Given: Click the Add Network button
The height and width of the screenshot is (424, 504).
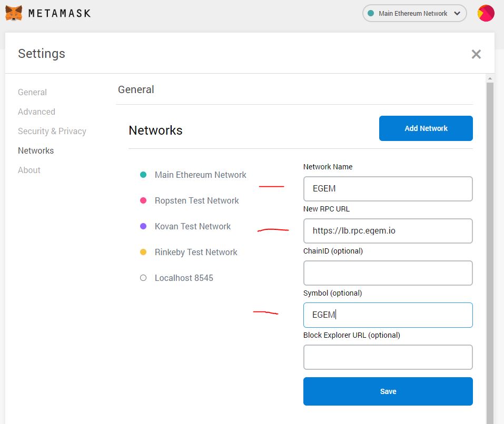Looking at the screenshot, I should coord(426,128).
